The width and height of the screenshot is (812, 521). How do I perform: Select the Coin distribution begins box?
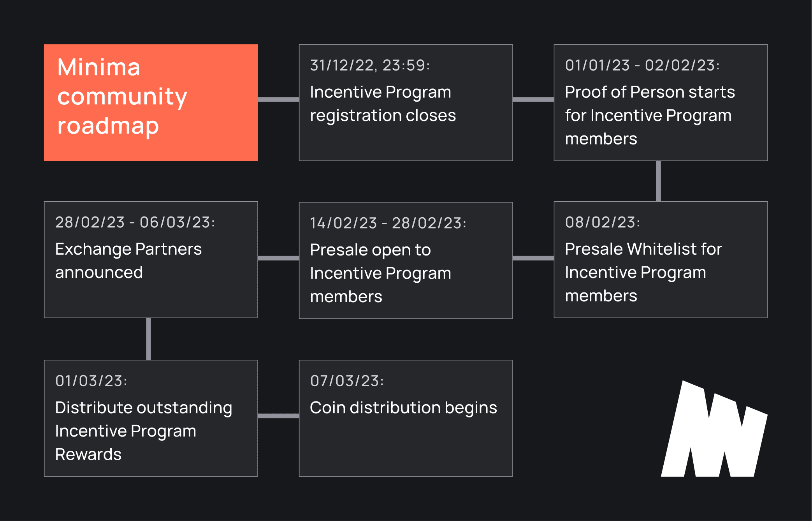point(406,418)
